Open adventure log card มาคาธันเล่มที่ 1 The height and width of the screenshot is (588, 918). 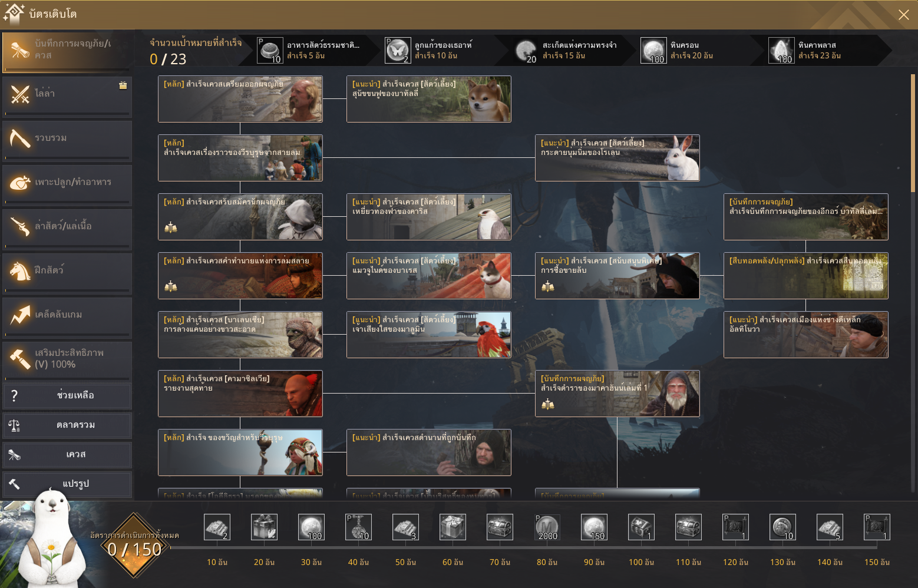point(617,394)
